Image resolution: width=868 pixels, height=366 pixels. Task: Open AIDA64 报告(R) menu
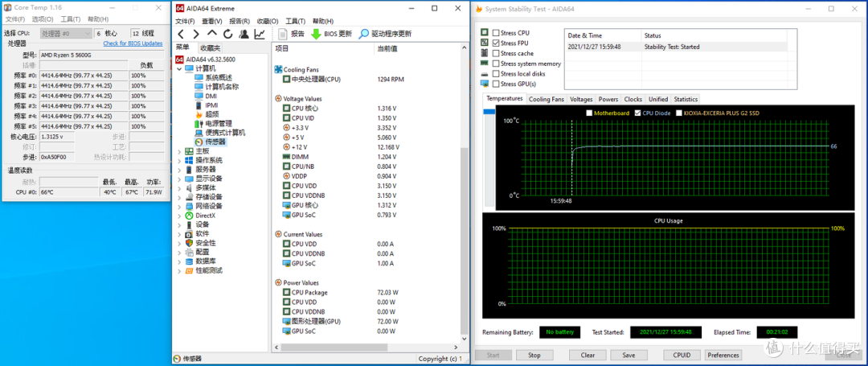pyautogui.click(x=240, y=21)
